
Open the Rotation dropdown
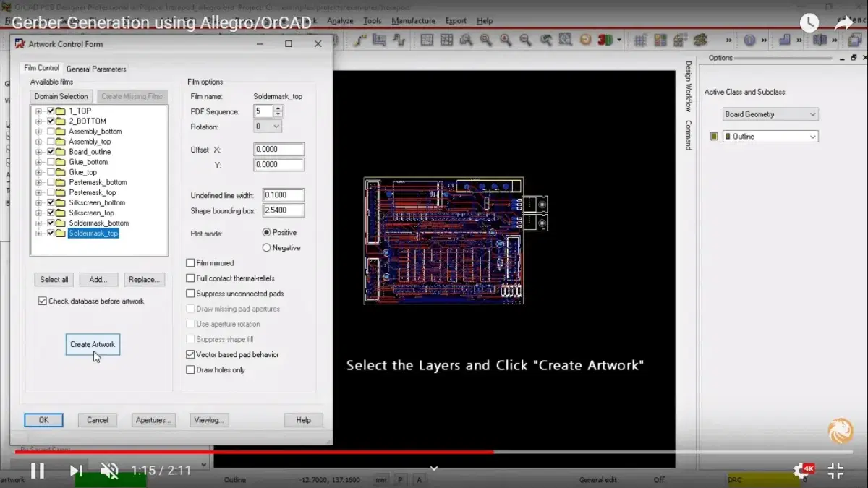point(268,127)
